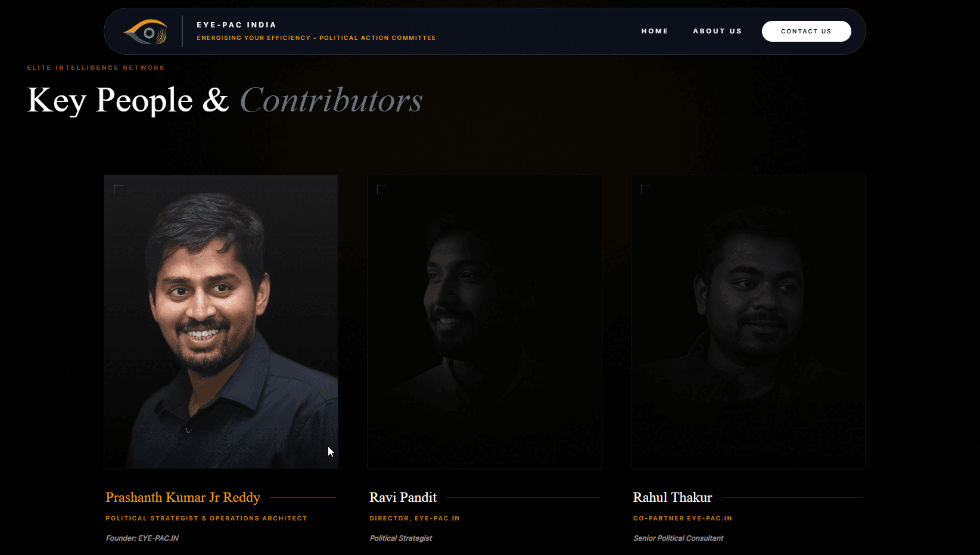Open the ABOUT US menu item
The image size is (980, 555).
(717, 31)
